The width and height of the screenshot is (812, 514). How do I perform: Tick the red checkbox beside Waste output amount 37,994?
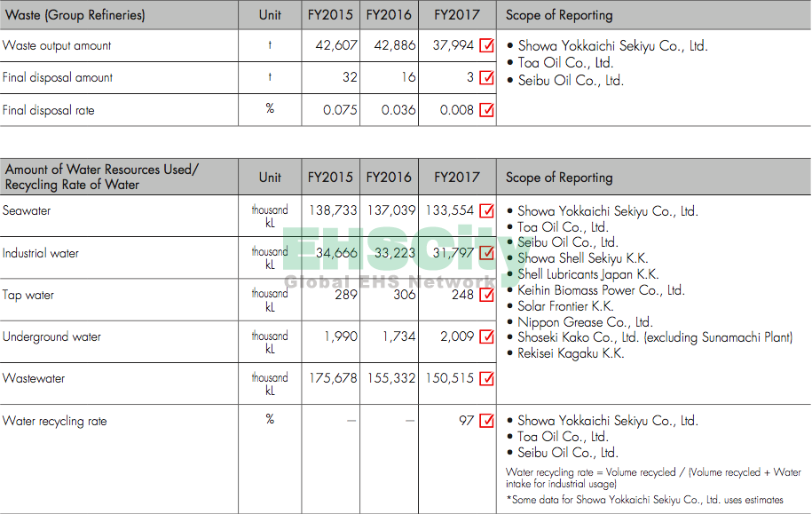click(487, 45)
